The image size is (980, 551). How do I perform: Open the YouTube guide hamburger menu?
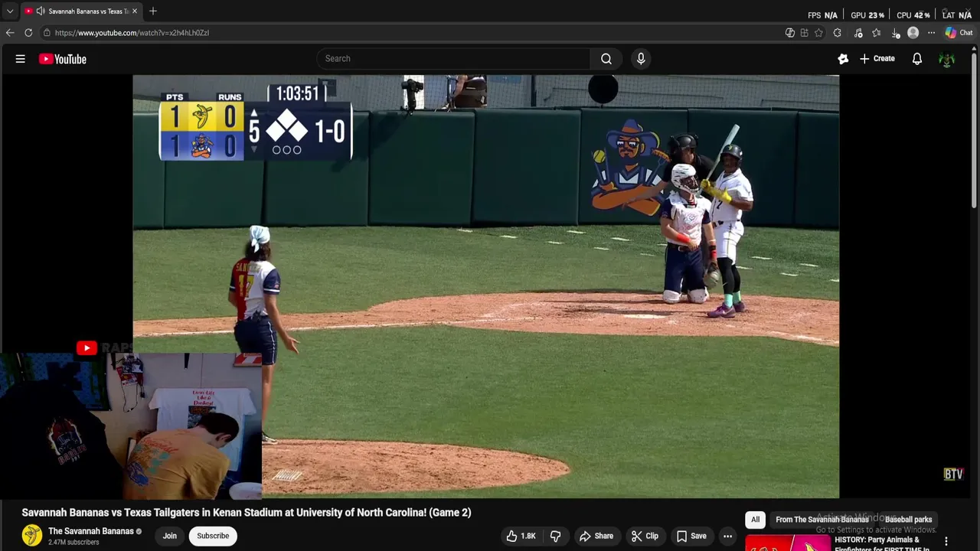click(x=21, y=59)
